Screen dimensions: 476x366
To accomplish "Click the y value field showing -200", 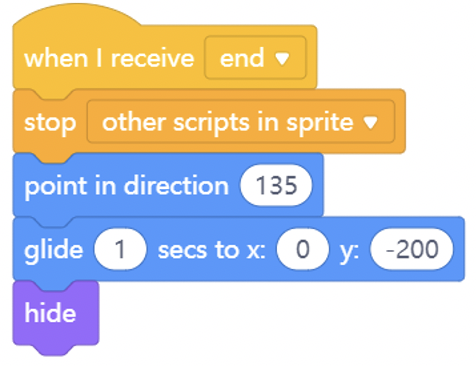I will [x=412, y=249].
